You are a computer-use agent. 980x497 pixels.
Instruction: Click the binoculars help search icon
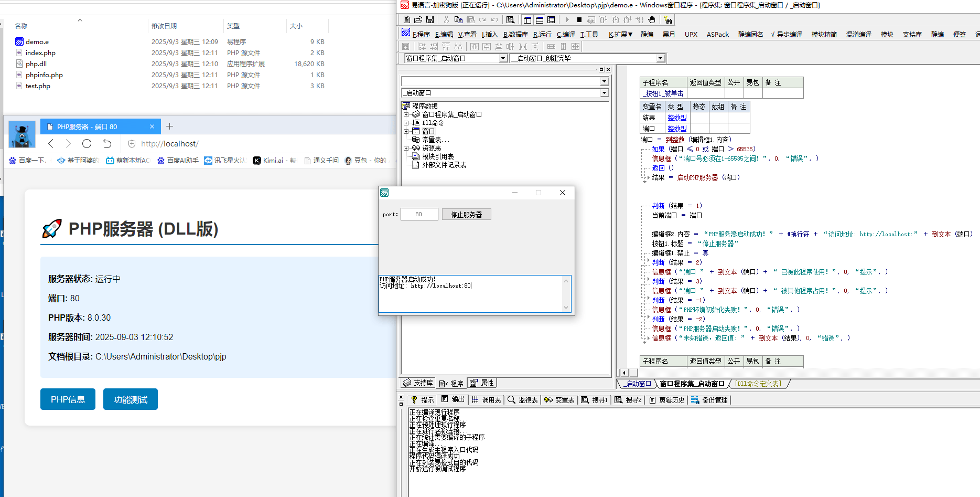pyautogui.click(x=668, y=20)
